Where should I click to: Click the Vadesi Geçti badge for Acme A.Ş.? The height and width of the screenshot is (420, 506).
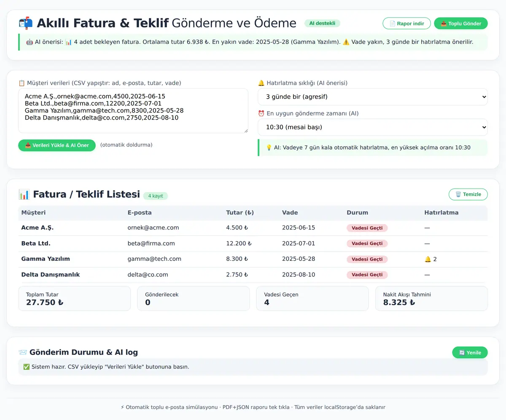(367, 228)
